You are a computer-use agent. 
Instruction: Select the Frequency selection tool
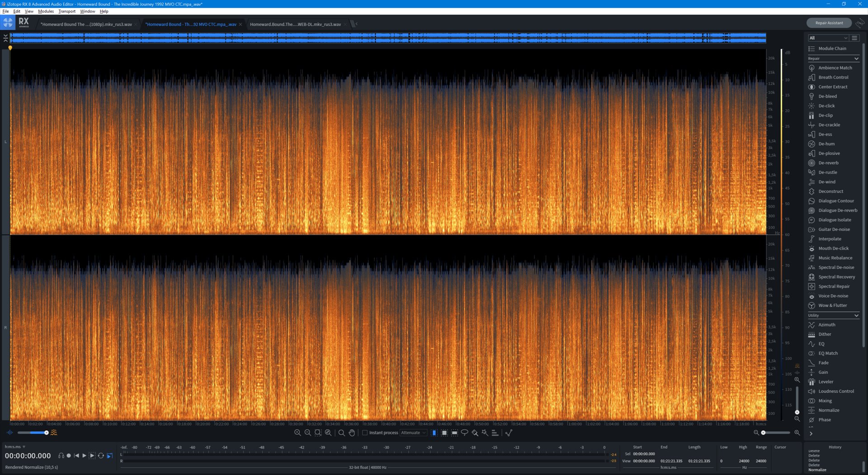(454, 433)
